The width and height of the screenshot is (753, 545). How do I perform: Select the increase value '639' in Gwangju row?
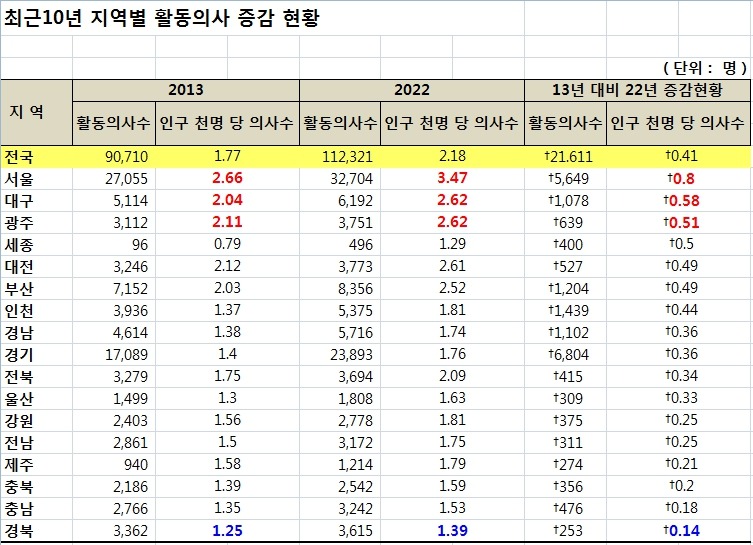point(569,223)
